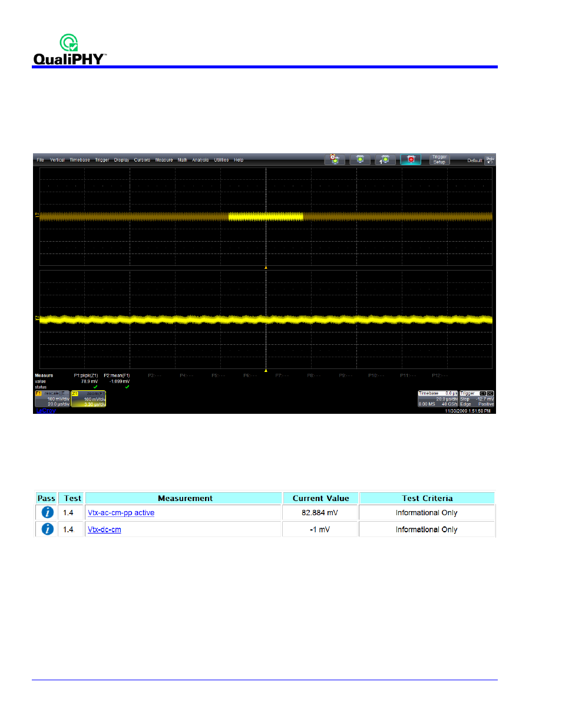Click the Current Value column header
Image resolution: width=562 pixels, height=728 pixels.
click(x=320, y=498)
